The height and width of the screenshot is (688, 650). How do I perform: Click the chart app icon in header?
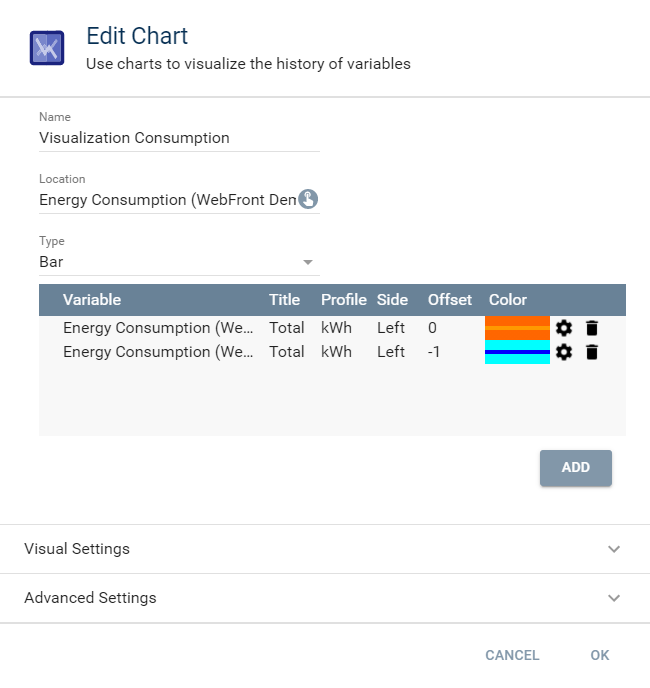coord(47,48)
